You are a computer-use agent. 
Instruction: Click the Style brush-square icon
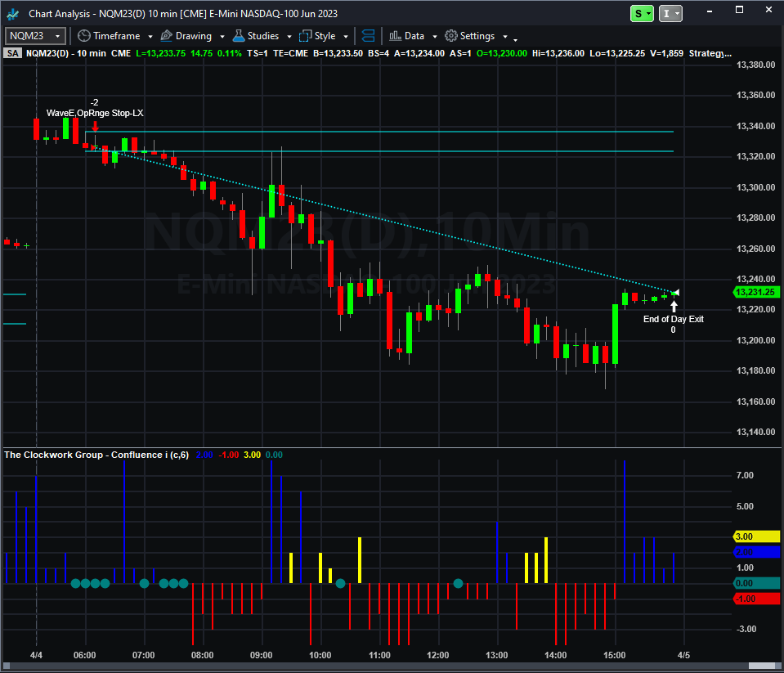coord(305,36)
